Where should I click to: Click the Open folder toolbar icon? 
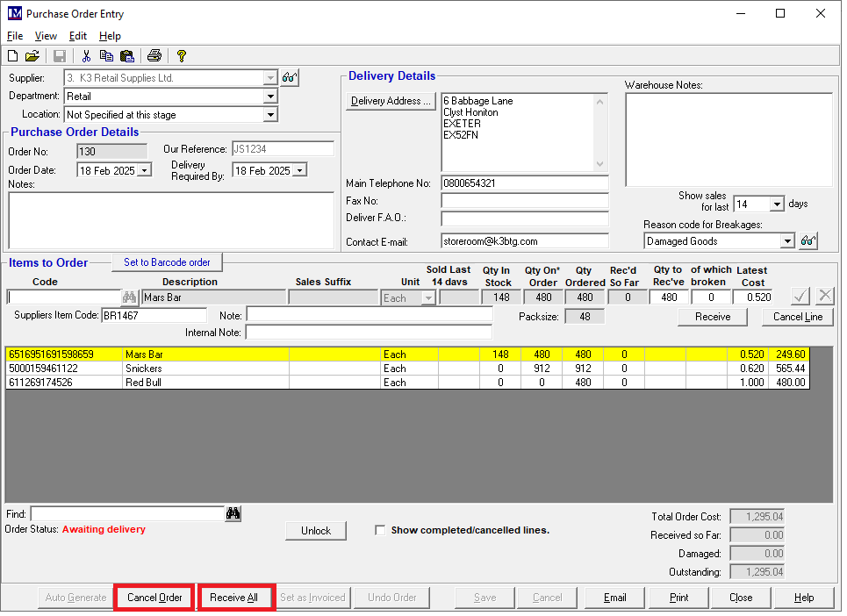pos(32,56)
